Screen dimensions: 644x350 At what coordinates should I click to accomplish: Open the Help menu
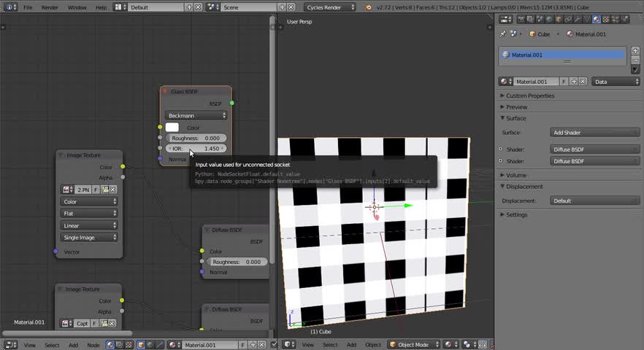tap(101, 7)
